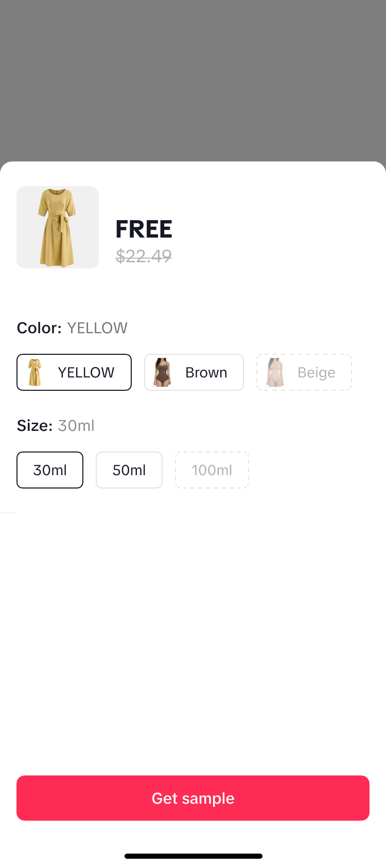
Task: Dismiss the sheet via the dark overlay
Action: pyautogui.click(x=193, y=77)
